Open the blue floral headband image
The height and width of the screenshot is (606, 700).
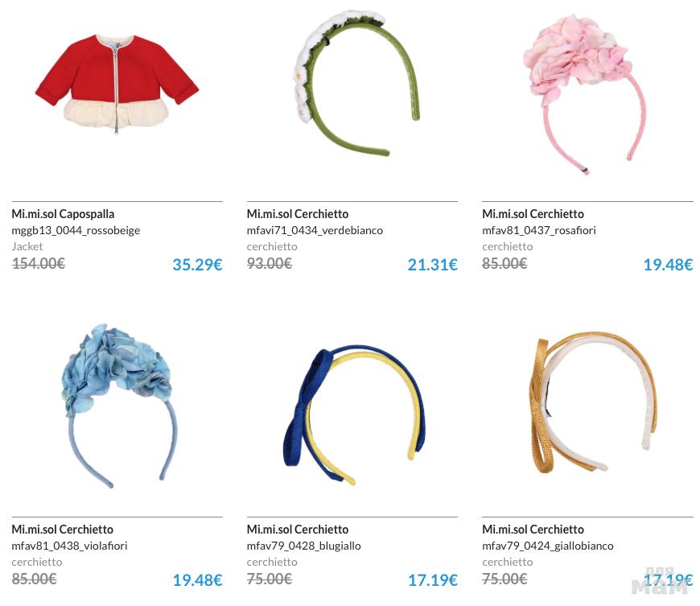point(119,406)
